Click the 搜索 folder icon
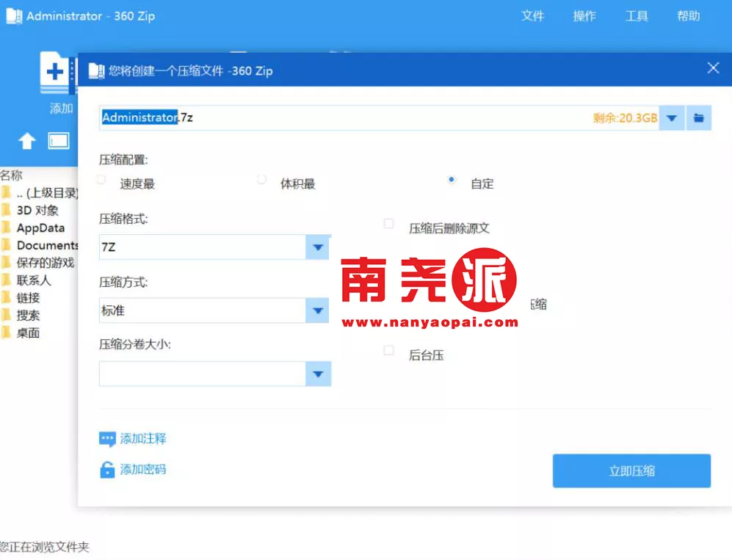Screen dimensions: 732x560 point(6,315)
